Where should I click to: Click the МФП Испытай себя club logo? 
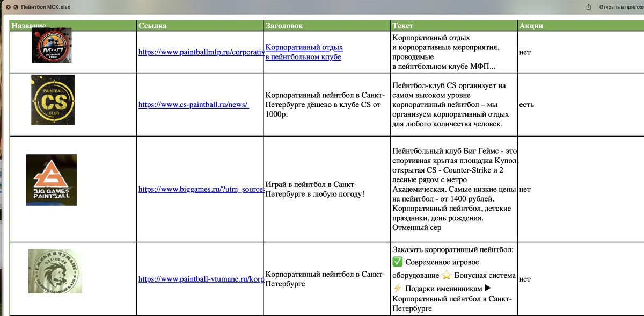(x=53, y=46)
